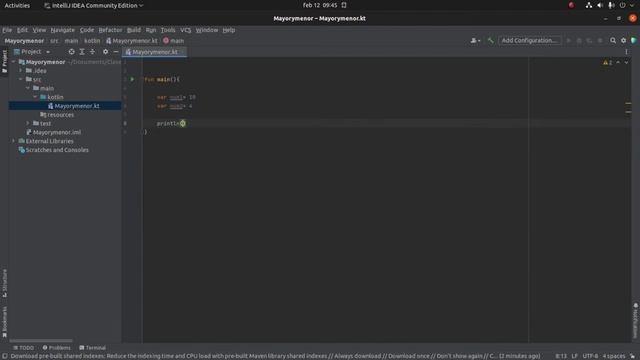Run main function from gutter play icon
Image resolution: width=640 pixels, height=360 pixels.
(132, 79)
